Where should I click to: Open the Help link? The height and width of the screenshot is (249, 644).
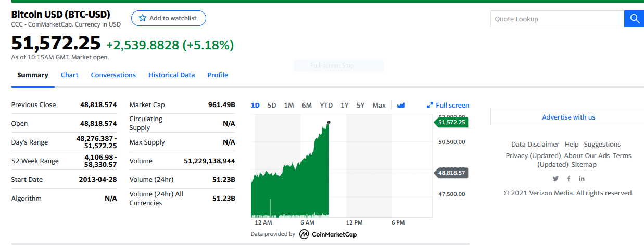572,144
